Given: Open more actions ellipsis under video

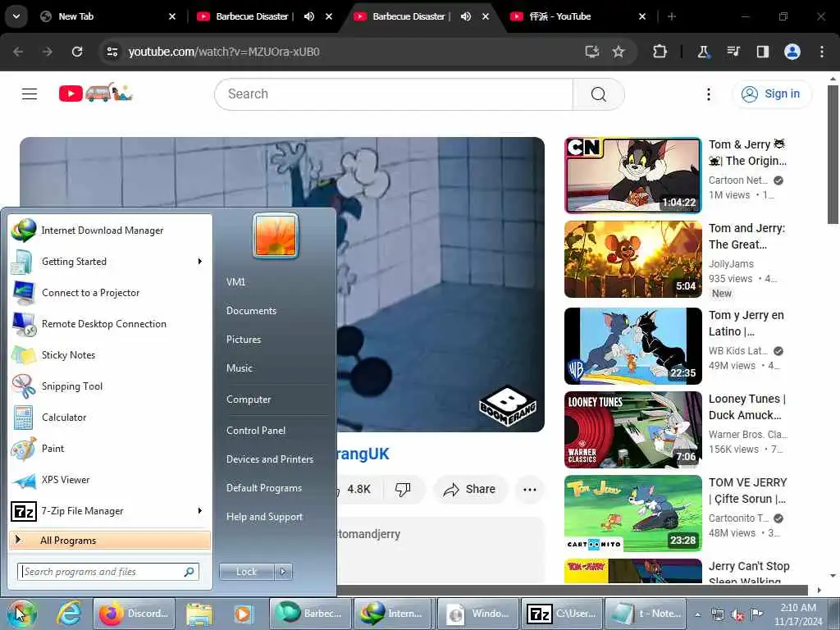Looking at the screenshot, I should pos(529,489).
